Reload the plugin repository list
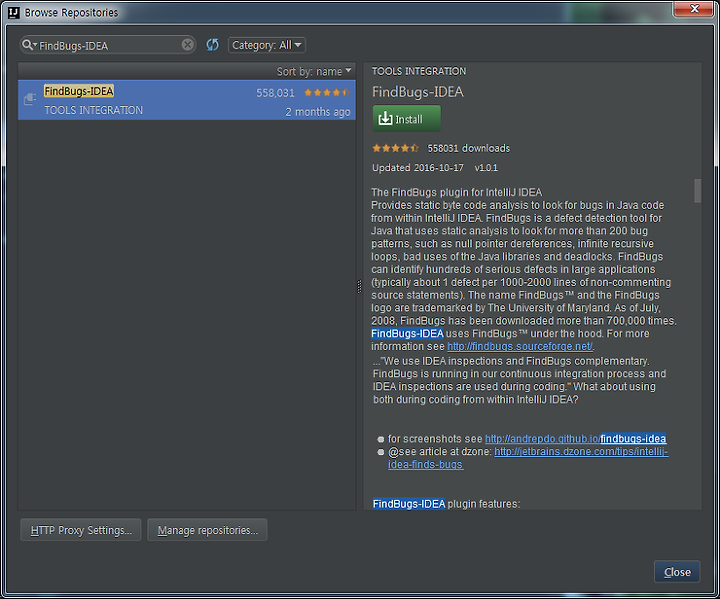The width and height of the screenshot is (720, 599). (212, 45)
